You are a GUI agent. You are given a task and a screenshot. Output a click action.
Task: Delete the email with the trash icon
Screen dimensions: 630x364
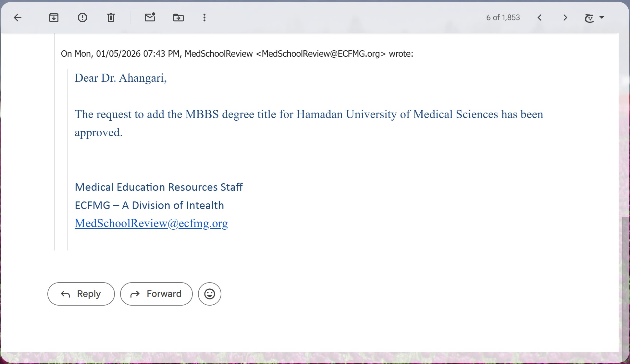coord(111,18)
